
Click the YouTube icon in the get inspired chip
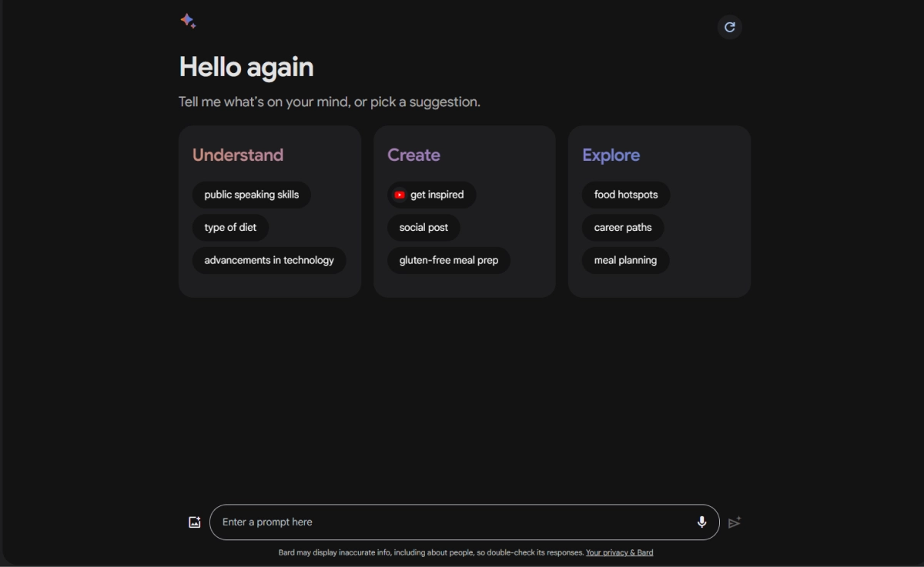400,195
